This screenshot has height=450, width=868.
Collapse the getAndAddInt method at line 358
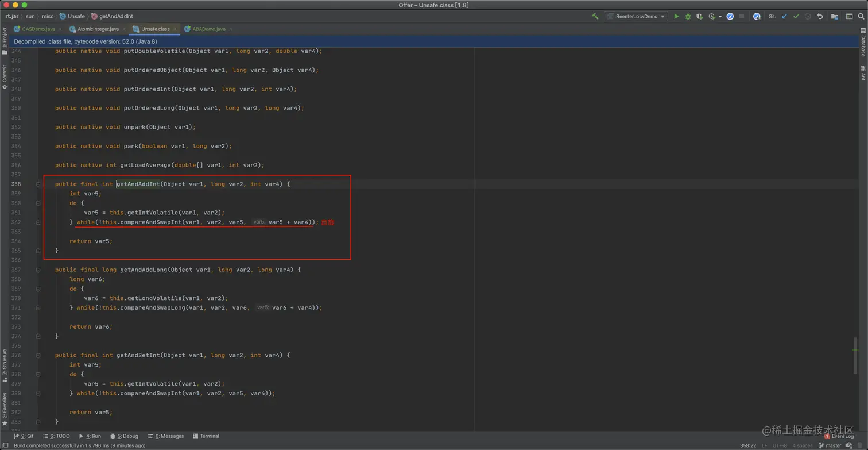click(x=38, y=184)
